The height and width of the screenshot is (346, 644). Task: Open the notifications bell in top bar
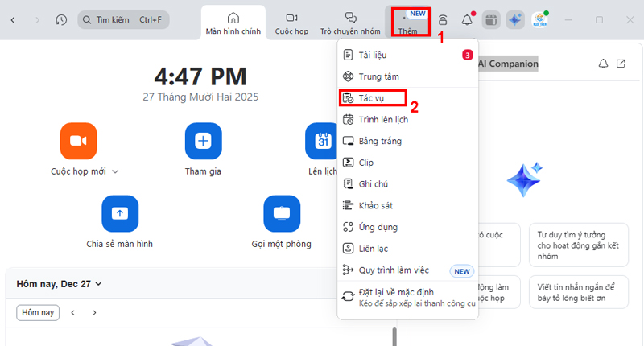[467, 20]
